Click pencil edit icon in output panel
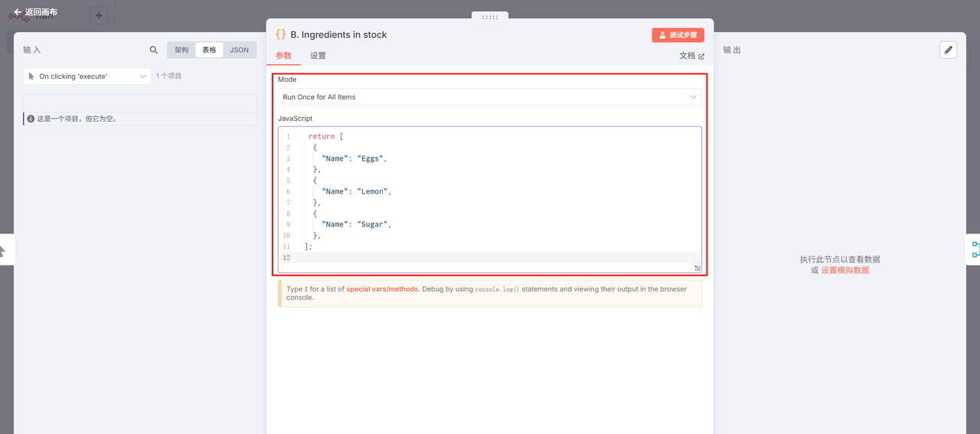The image size is (980, 434). (949, 50)
